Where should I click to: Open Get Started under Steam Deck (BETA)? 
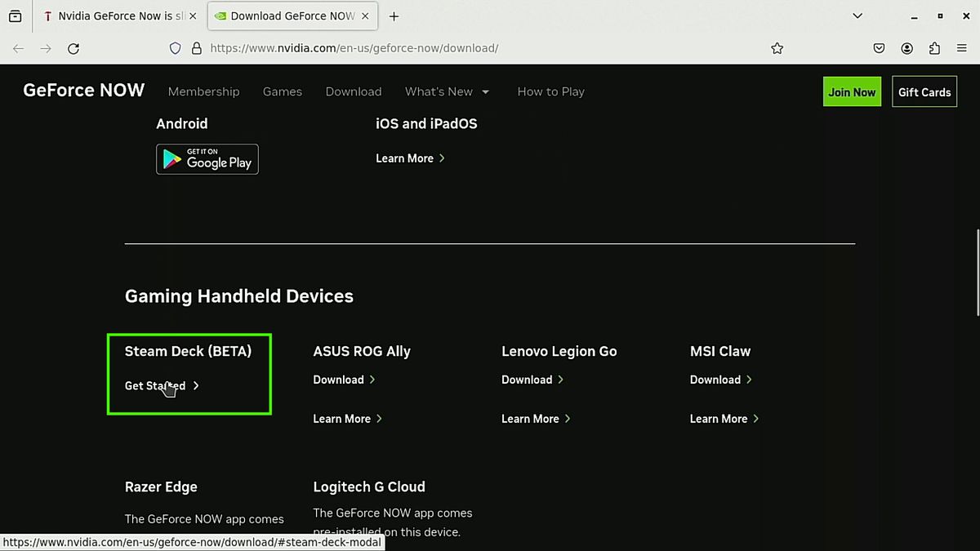pyautogui.click(x=155, y=385)
